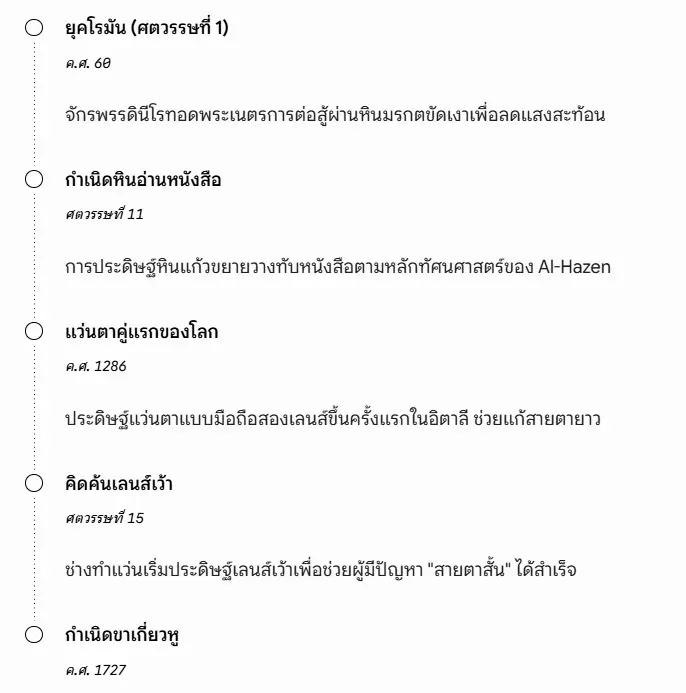Click the date label ค.ศ. 60
686x693 pixels.
pyautogui.click(x=88, y=63)
